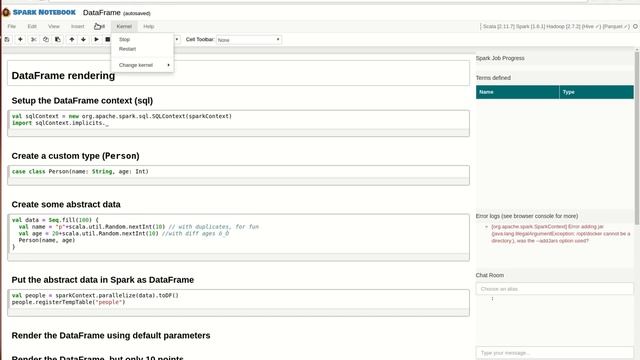Click the save notebook icon
640x360 pixels.
(x=7, y=40)
